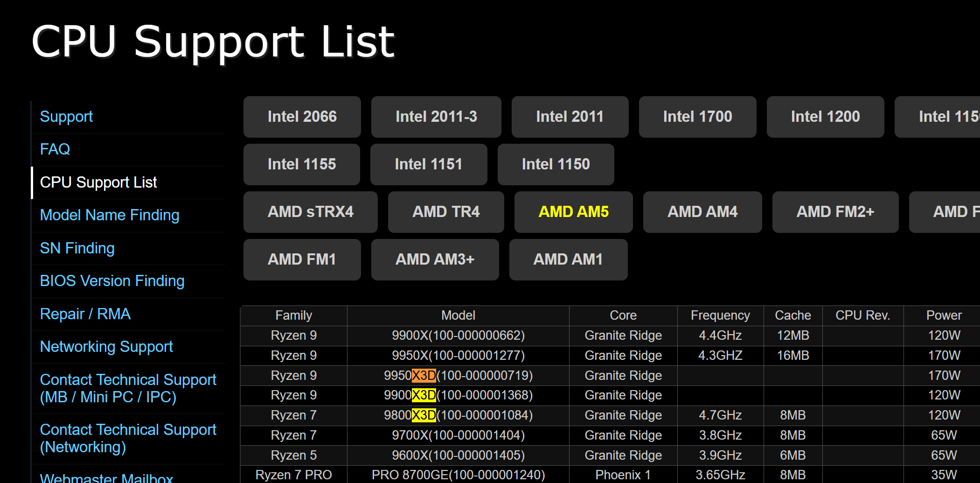Click the 9950X3D model row cell
The height and width of the screenshot is (483, 980).
click(x=458, y=376)
